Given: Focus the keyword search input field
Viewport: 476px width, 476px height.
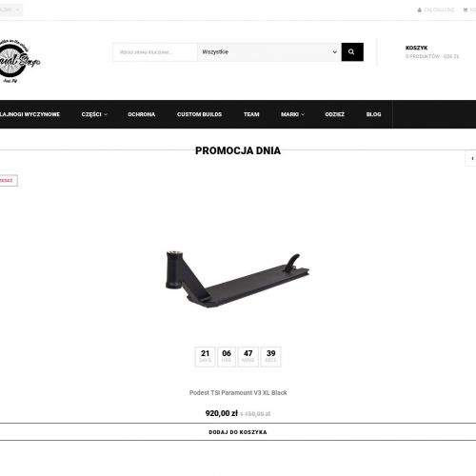Looking at the screenshot, I should (x=155, y=51).
